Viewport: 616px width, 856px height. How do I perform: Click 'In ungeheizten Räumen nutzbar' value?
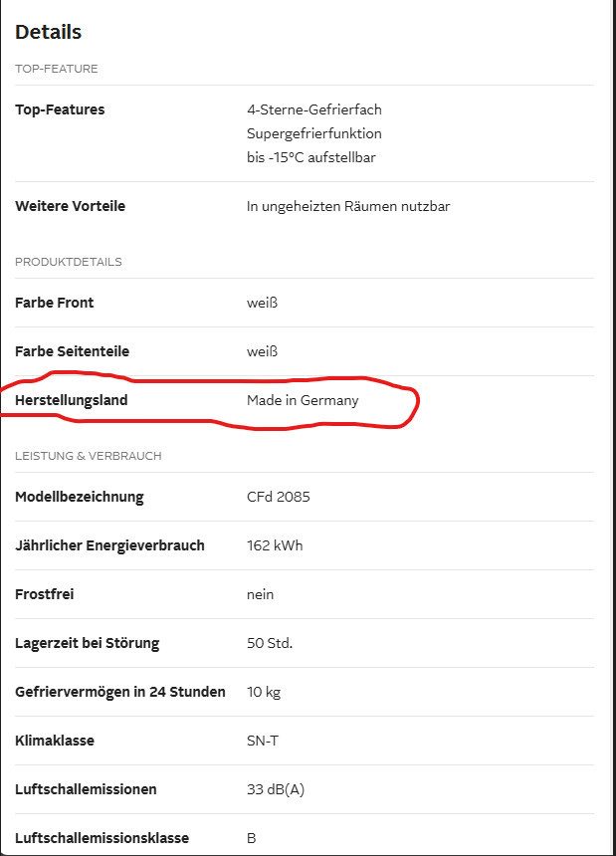[x=348, y=206]
